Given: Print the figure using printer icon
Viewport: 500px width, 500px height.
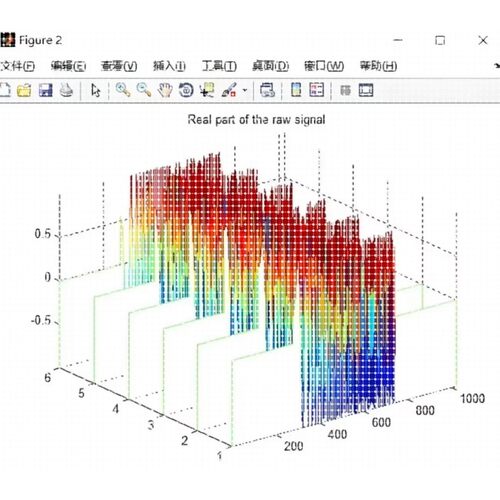Looking at the screenshot, I should point(66,90).
